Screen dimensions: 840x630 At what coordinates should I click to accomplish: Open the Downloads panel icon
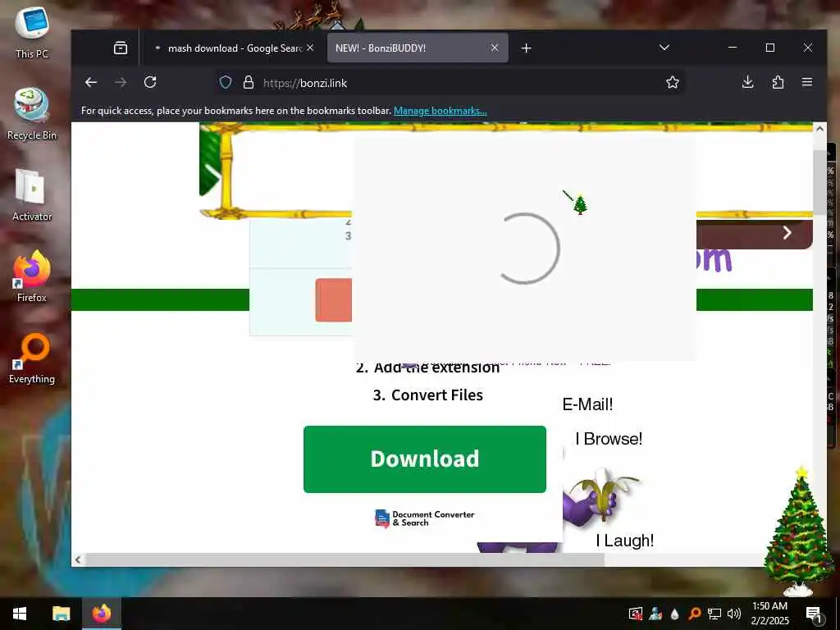coord(748,83)
